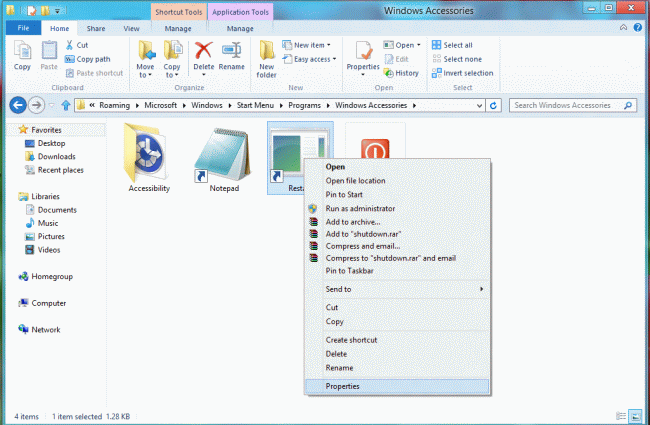650x425 pixels.
Task: Open Downloads in Favorites
Action: click(50, 157)
